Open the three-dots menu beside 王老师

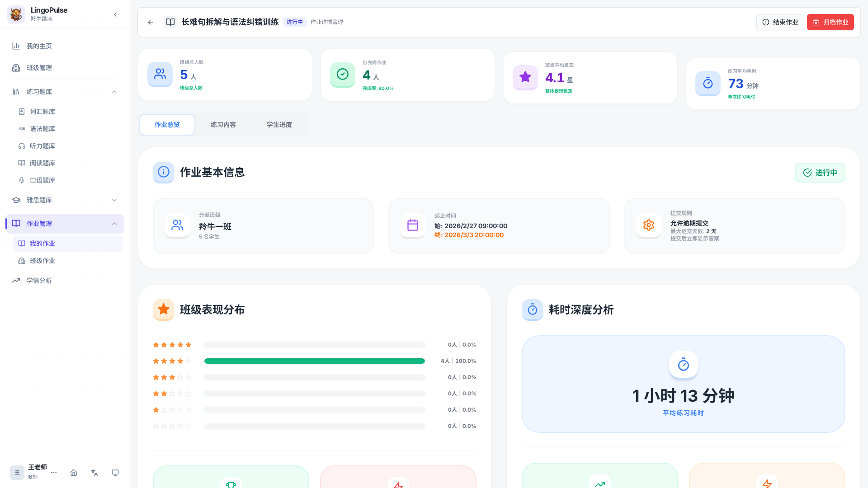point(54,473)
